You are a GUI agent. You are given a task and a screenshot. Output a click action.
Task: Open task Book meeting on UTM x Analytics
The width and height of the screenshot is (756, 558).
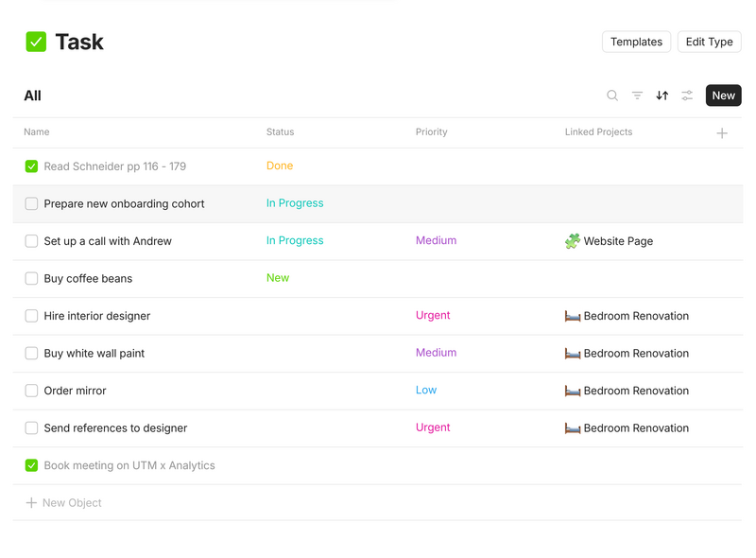[129, 465]
